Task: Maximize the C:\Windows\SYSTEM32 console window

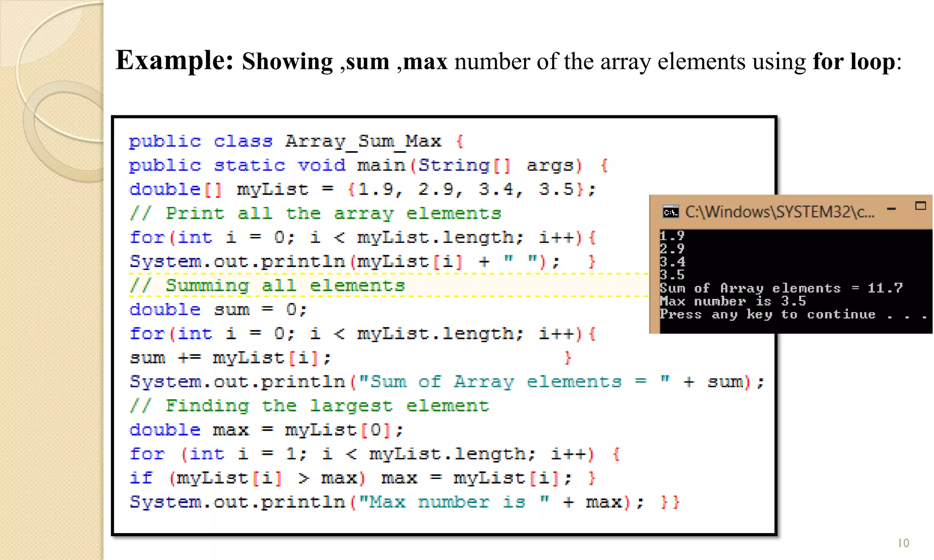Action: click(920, 206)
